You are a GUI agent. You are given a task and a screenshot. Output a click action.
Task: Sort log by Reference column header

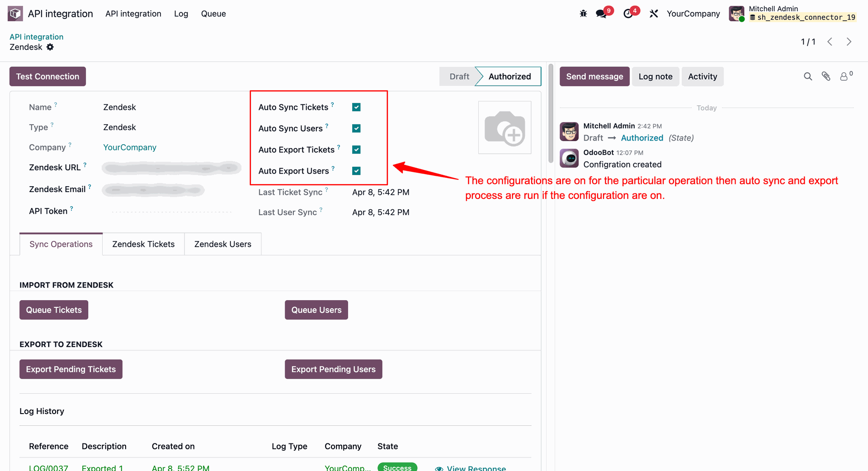click(48, 446)
